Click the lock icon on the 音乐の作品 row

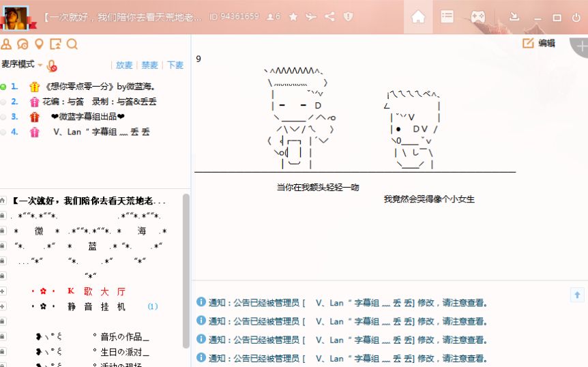tap(2, 336)
